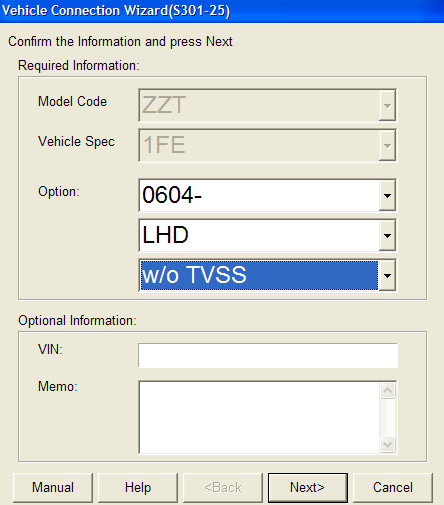Click the Memo scrollbar up arrow
Screen dimensions: 444x505
point(387,390)
